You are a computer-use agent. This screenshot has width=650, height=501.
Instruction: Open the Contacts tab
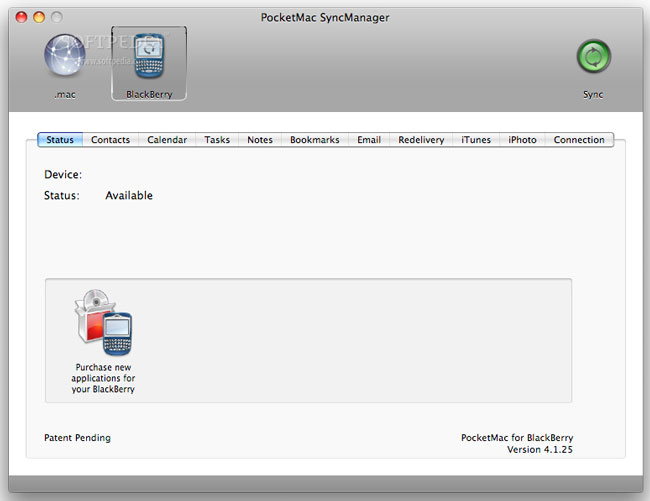(110, 140)
